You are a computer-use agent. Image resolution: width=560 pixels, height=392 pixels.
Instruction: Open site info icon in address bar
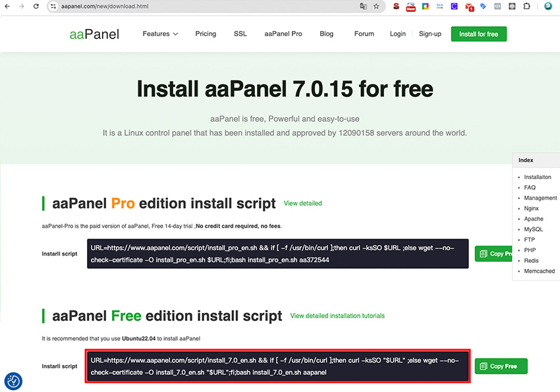[53, 6]
